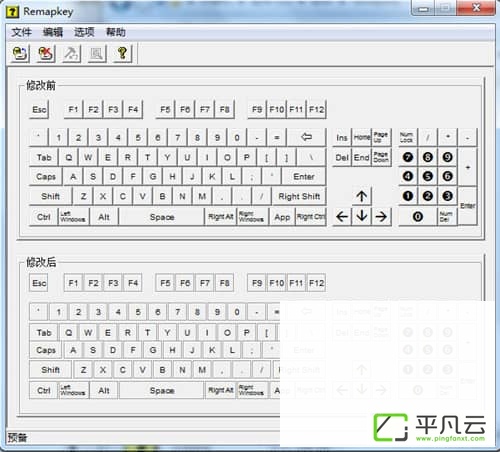Click numpad 7 key in 修改前 keyboard
This screenshot has width=500, height=452.
pyautogui.click(x=408, y=157)
